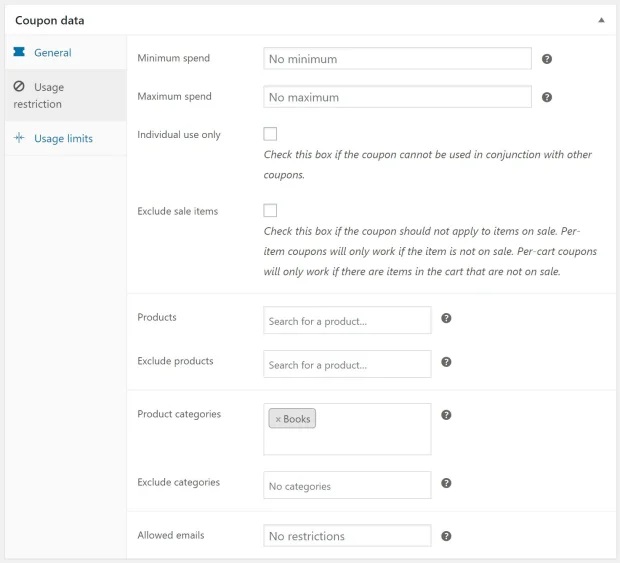Viewport: 620px width, 563px height.
Task: Click the help icon beside Exclude categories
Action: click(447, 483)
